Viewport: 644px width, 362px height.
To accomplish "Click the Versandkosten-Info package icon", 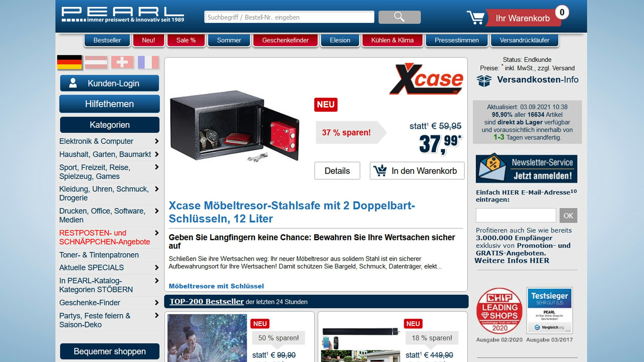I will click(x=484, y=80).
